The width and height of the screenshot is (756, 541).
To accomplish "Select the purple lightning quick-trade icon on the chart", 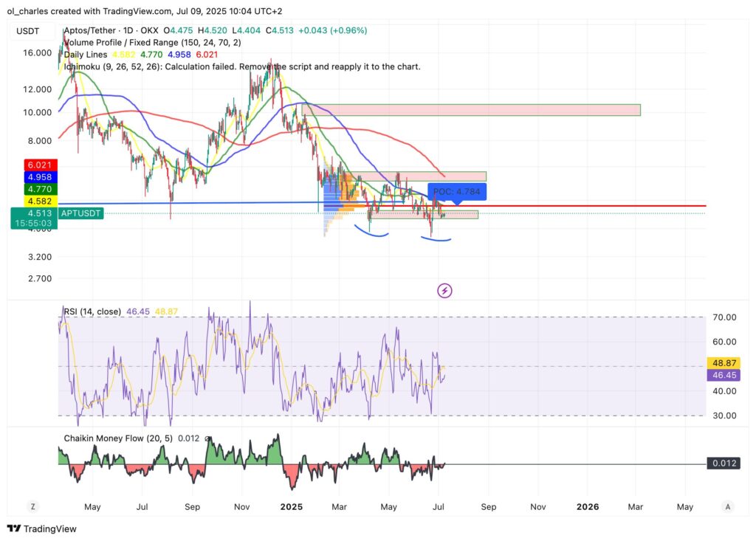I will coord(444,291).
